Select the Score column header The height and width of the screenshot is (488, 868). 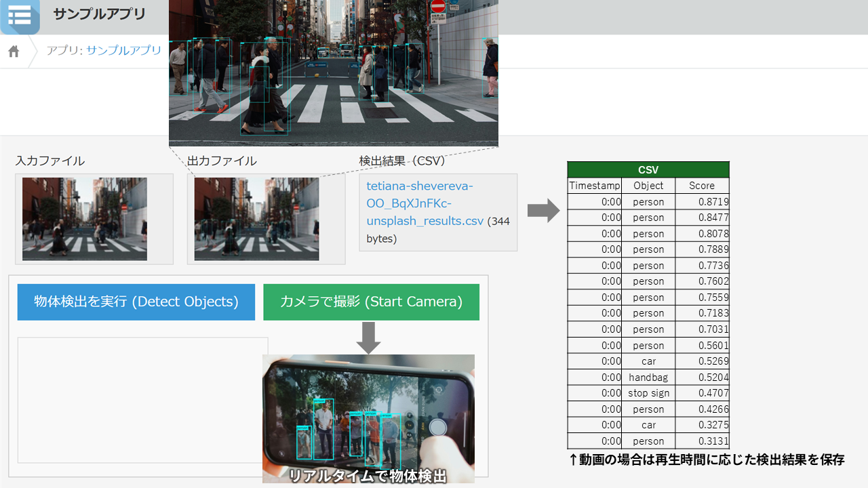click(702, 186)
